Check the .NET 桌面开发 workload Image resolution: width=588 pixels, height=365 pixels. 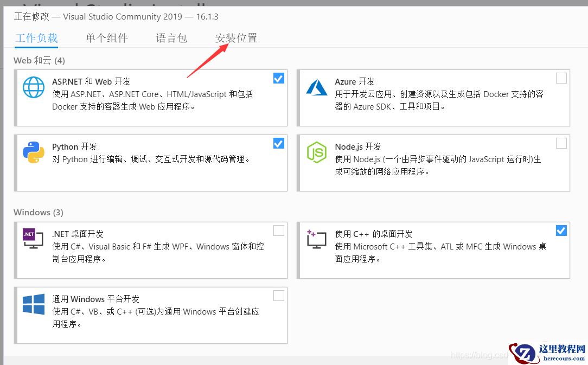point(278,230)
